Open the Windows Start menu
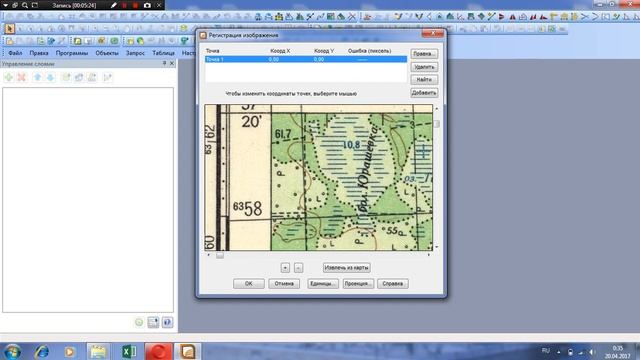 [12, 351]
